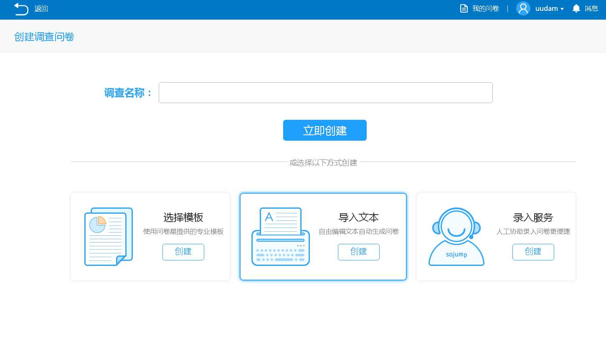Click 自由编辑文本自动生成问卷 description
The image size is (606, 364).
[x=359, y=231]
